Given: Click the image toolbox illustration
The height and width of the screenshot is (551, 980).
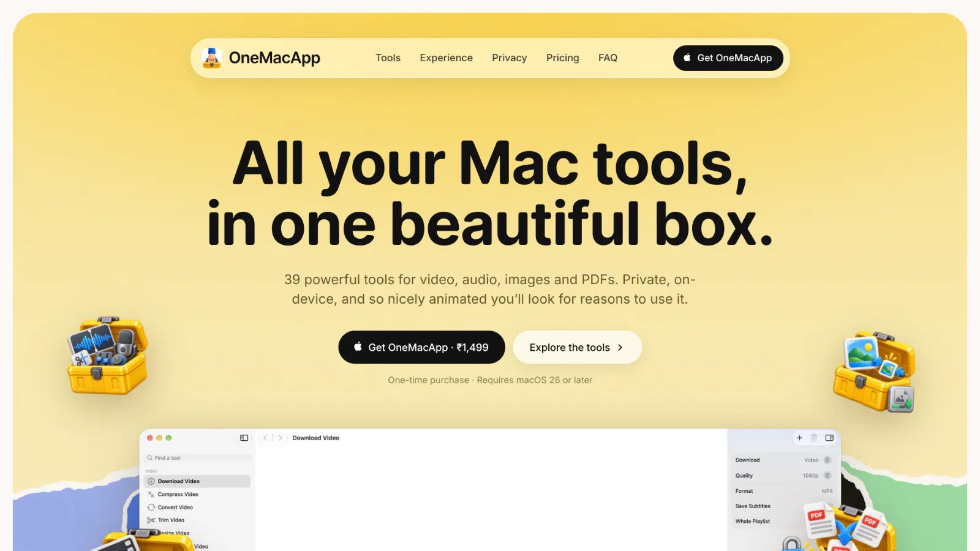Looking at the screenshot, I should [x=875, y=372].
